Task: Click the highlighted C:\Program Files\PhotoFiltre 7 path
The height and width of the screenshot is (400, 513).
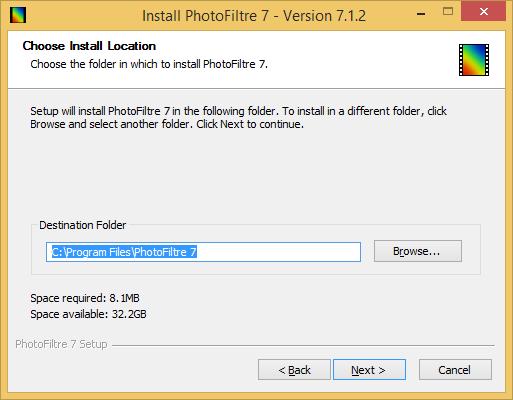Action: point(124,252)
